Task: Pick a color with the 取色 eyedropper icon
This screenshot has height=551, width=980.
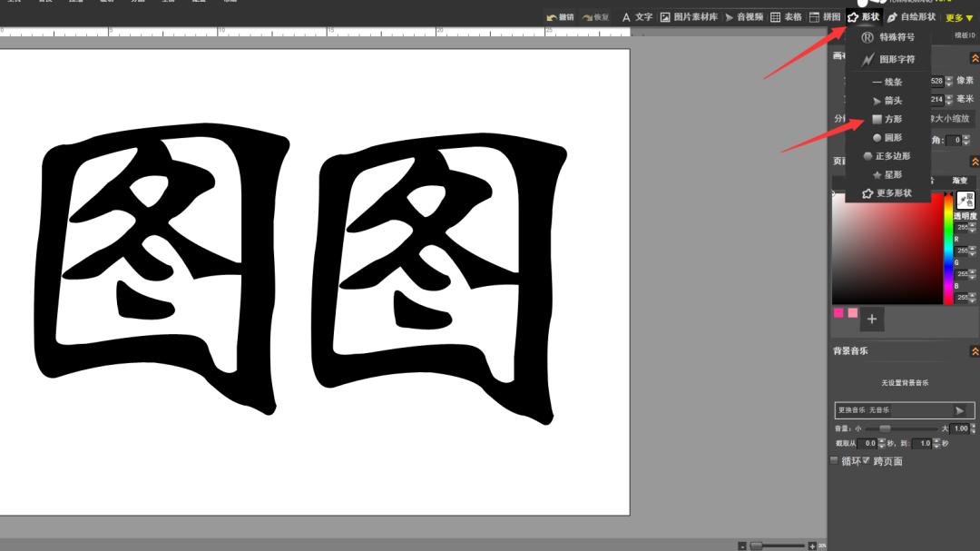Action: pyautogui.click(x=967, y=202)
